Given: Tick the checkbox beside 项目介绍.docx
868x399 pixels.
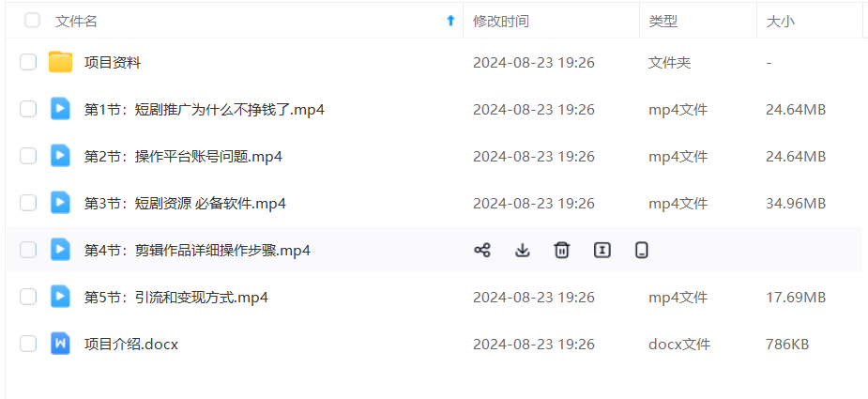Looking at the screenshot, I should [x=28, y=345].
